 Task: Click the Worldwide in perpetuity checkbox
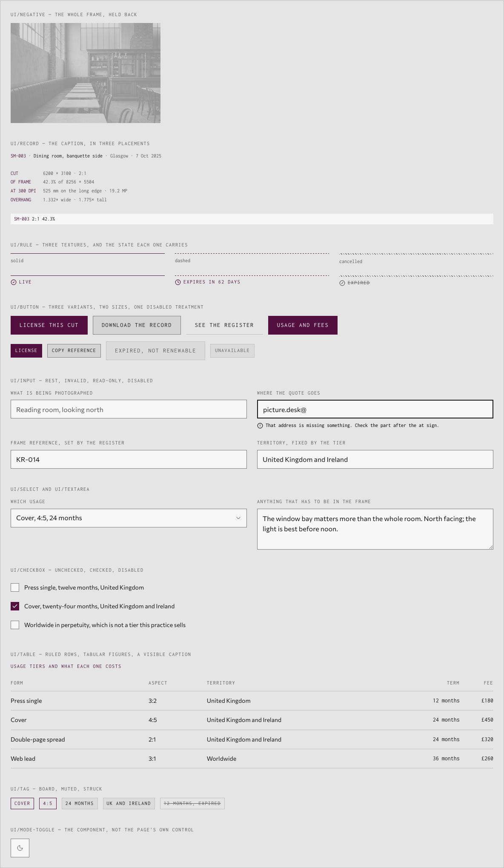click(x=15, y=625)
